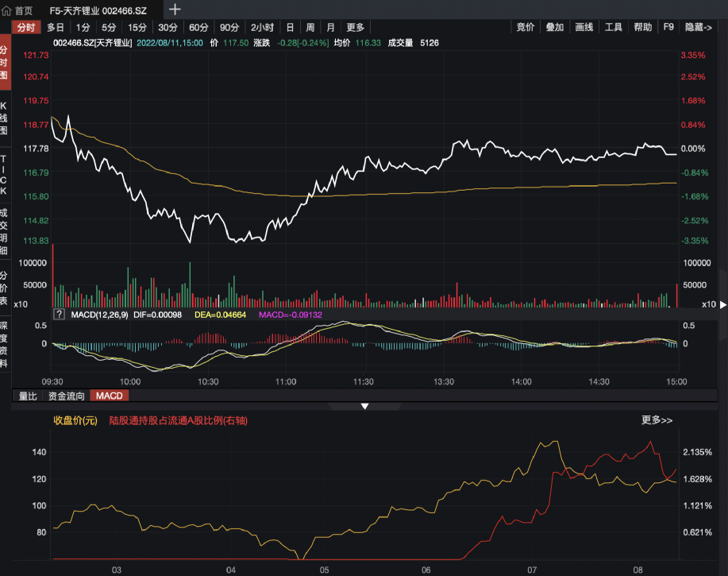Select the 60分 chart period
The image size is (728, 576).
pos(198,27)
